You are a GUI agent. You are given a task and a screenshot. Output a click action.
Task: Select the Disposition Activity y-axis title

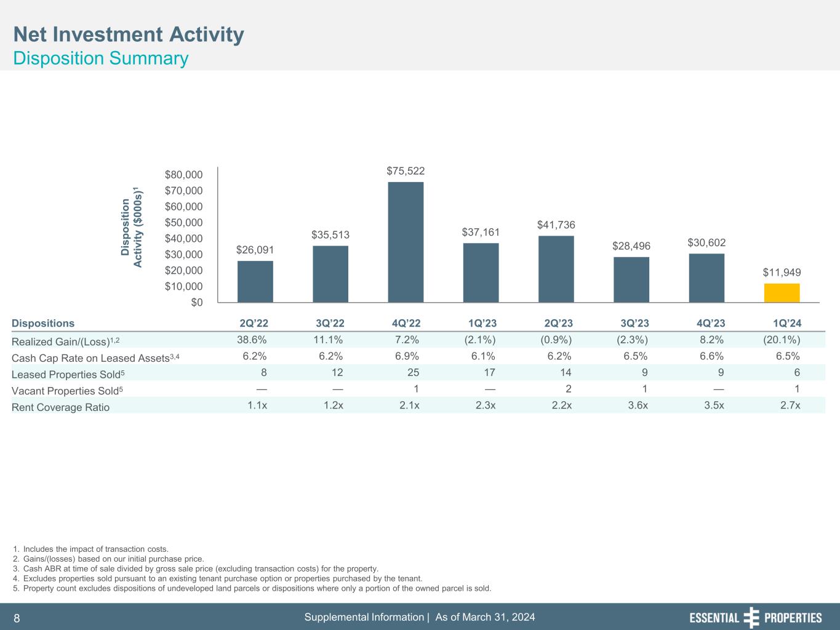pyautogui.click(x=132, y=229)
